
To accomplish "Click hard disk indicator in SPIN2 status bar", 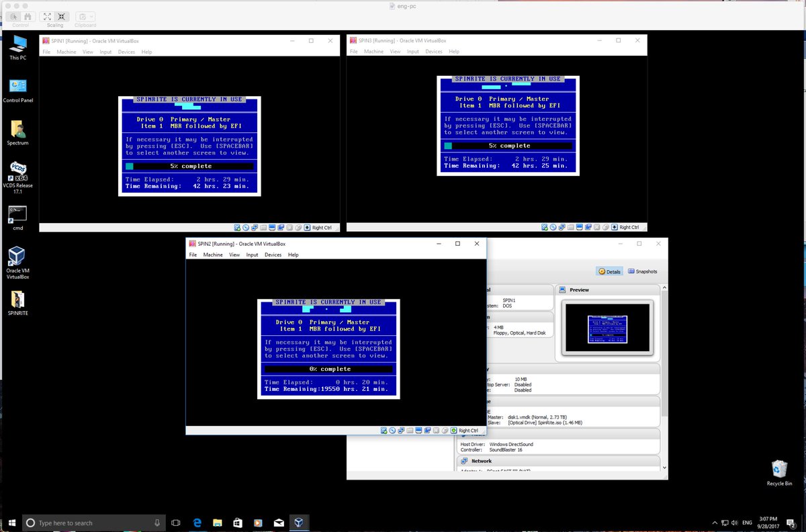I will 384,431.
